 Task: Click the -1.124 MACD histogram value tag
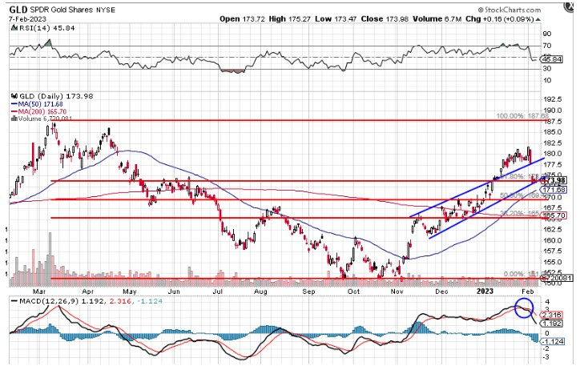pos(554,340)
